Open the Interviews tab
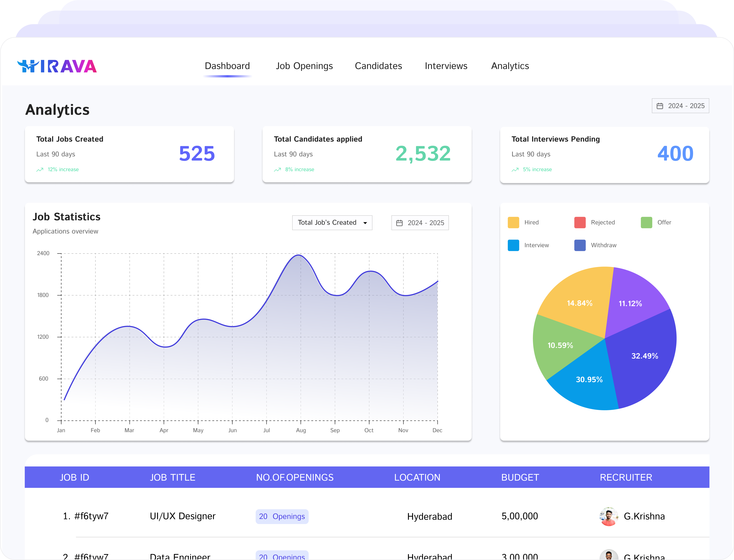Viewport: 734px width, 560px height. [446, 66]
